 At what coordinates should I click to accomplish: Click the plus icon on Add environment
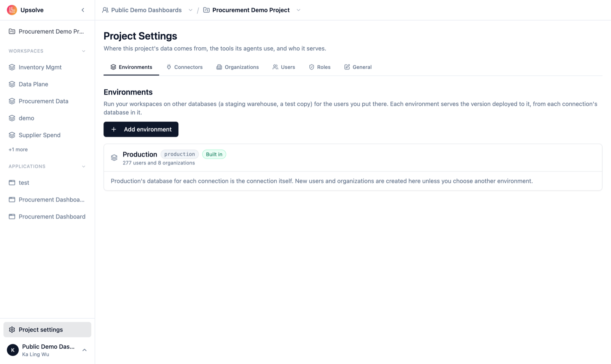[x=114, y=129]
